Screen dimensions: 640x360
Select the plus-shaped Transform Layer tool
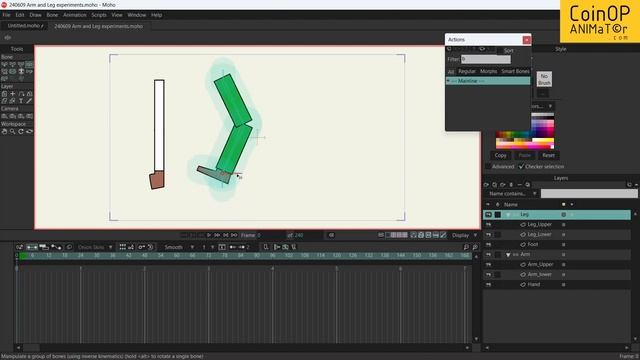tap(13, 94)
